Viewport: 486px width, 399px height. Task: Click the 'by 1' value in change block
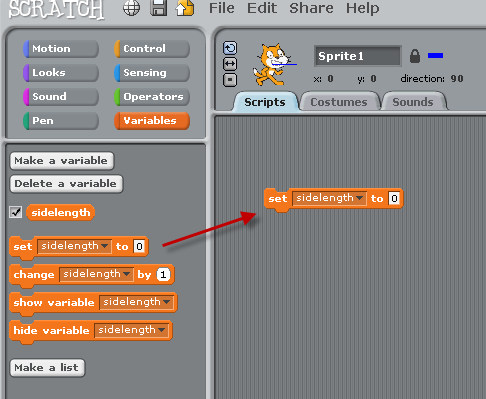click(163, 275)
